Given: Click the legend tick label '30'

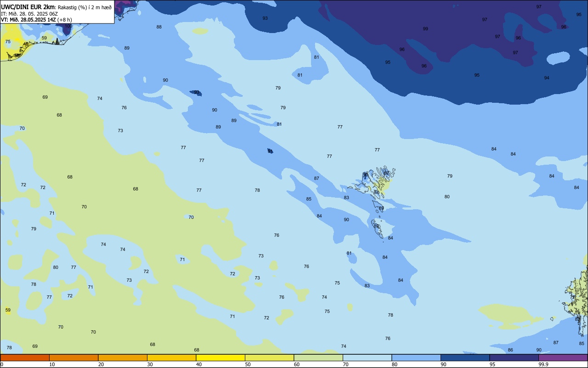Looking at the screenshot, I should tap(150, 364).
